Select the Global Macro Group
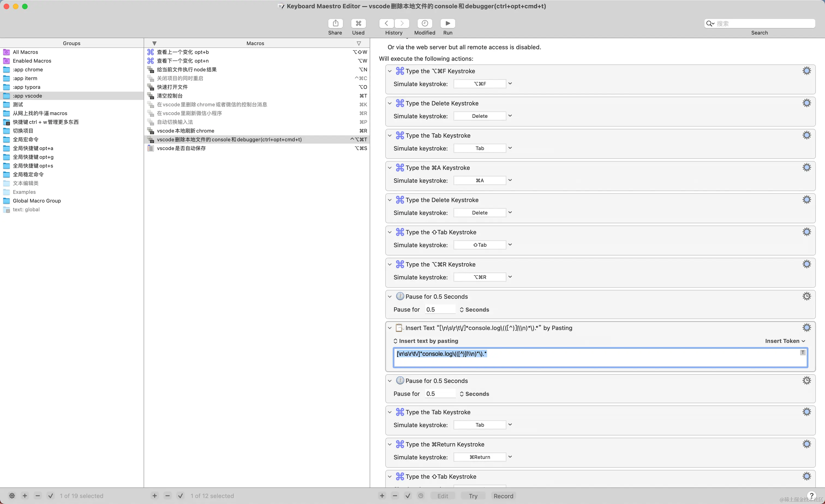The height and width of the screenshot is (504, 825). 72,200
